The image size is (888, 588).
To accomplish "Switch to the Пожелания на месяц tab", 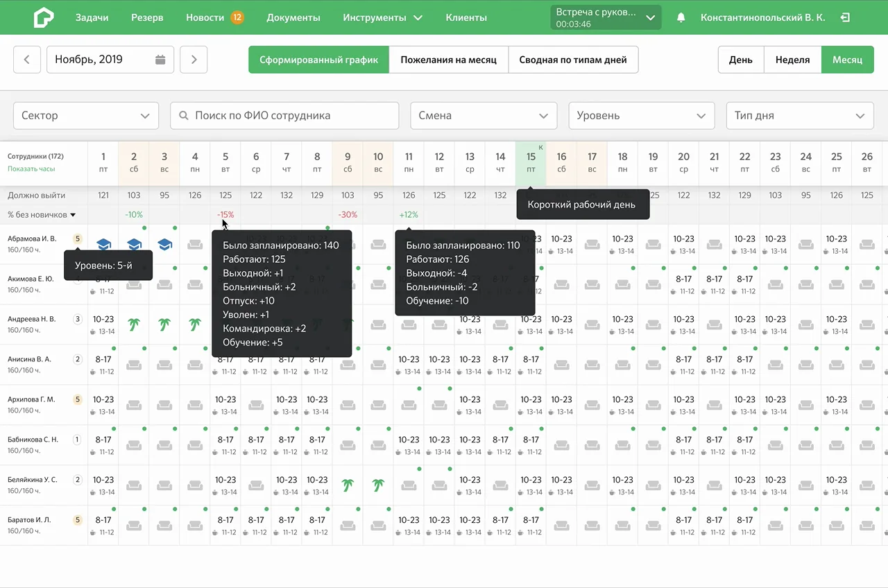I will point(449,60).
